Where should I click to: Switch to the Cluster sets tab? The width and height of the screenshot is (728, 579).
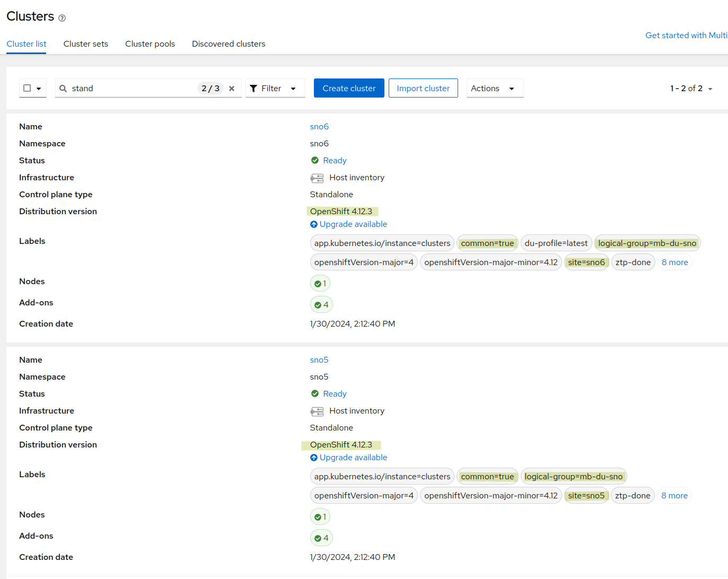86,44
